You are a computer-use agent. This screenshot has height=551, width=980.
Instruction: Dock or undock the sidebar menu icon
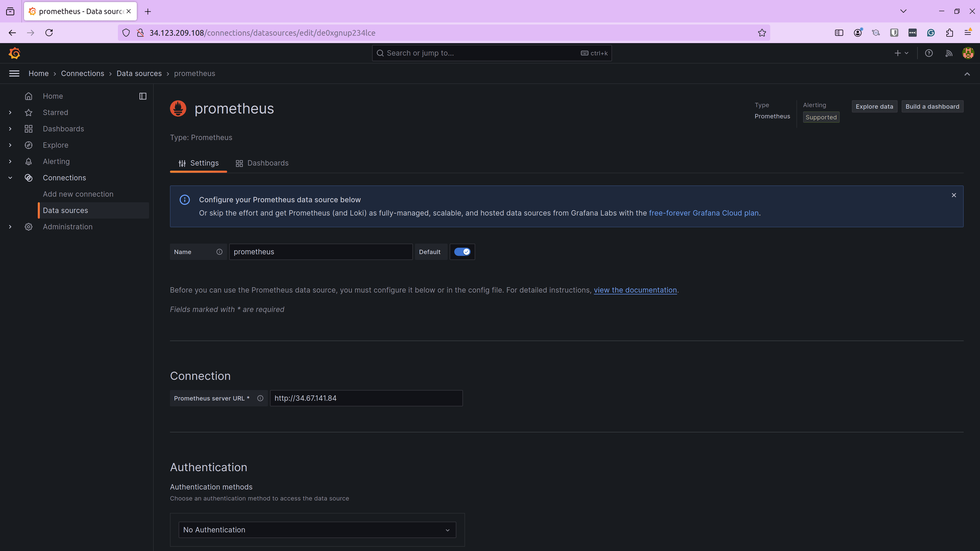143,96
